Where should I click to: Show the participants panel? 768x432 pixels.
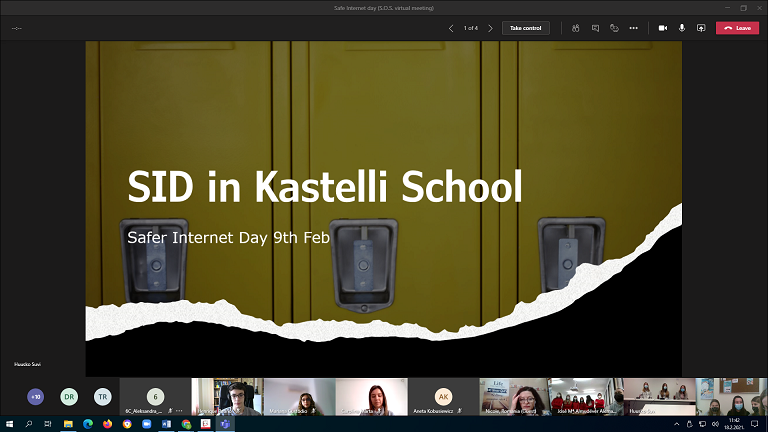tap(576, 28)
